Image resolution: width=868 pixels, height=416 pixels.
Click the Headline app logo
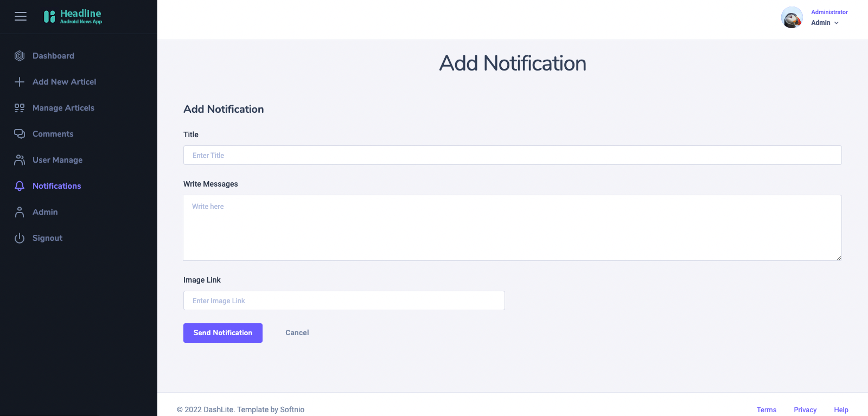(x=73, y=16)
